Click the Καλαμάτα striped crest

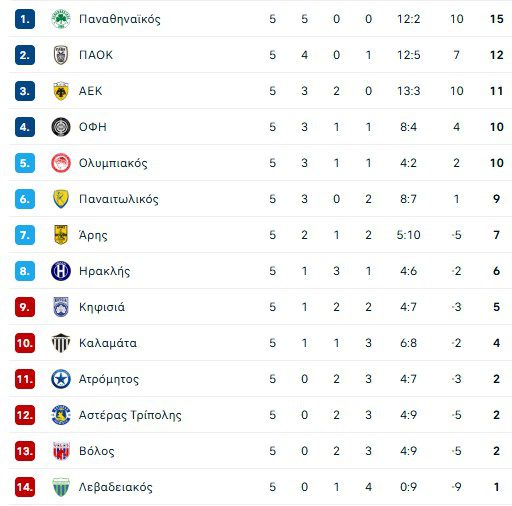[x=61, y=343]
